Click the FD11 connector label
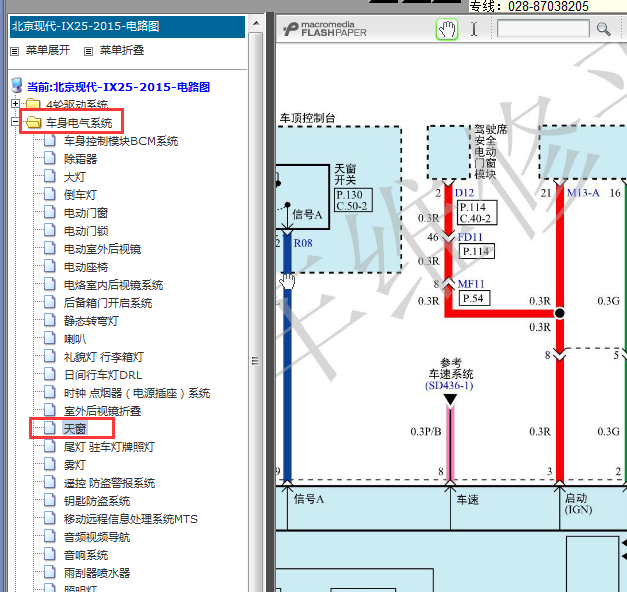Image resolution: width=627 pixels, height=592 pixels. pyautogui.click(x=470, y=237)
